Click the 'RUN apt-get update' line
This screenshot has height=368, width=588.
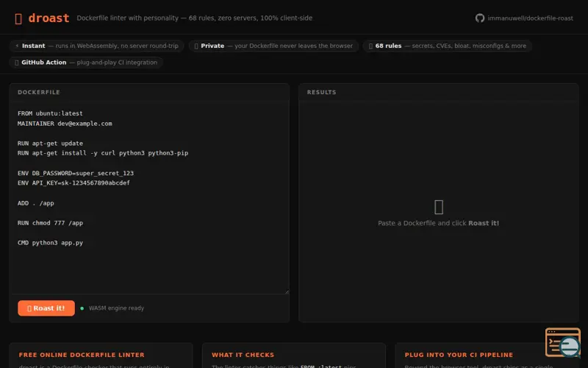[50, 144]
